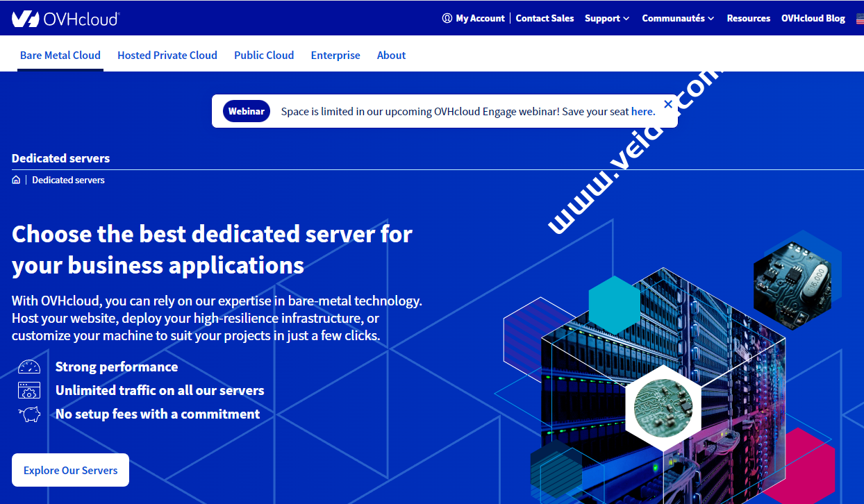
Task: Close the webinar notification banner
Action: tap(668, 104)
